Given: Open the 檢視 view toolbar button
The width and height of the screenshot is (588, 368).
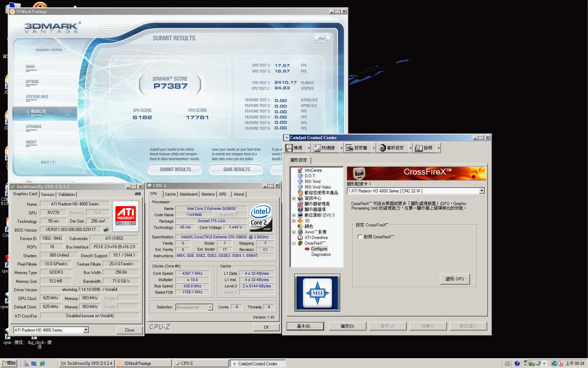Looking at the screenshot, I should pyautogui.click(x=294, y=148).
